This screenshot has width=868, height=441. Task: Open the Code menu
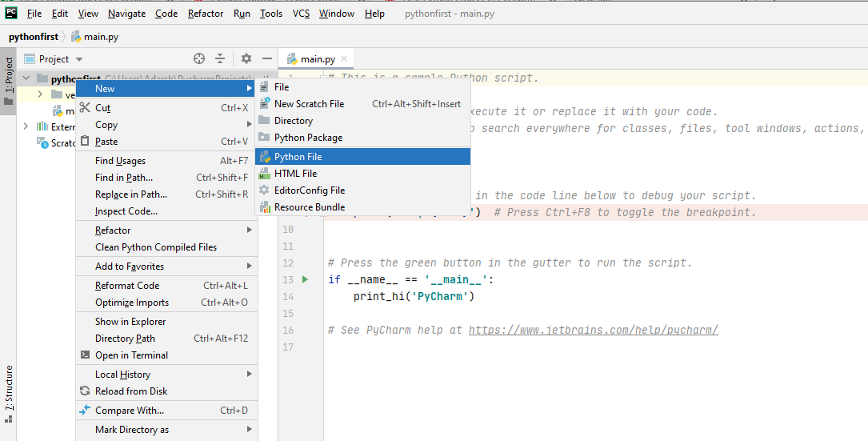click(166, 14)
